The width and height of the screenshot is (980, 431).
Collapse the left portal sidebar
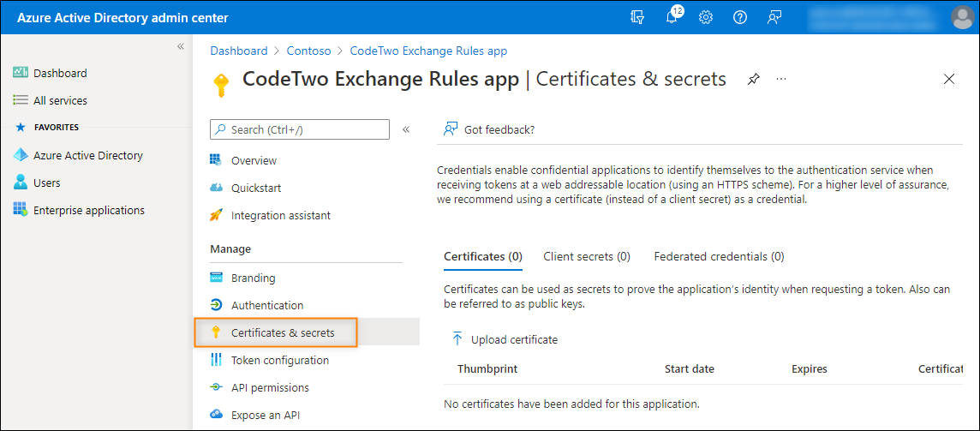point(181,46)
